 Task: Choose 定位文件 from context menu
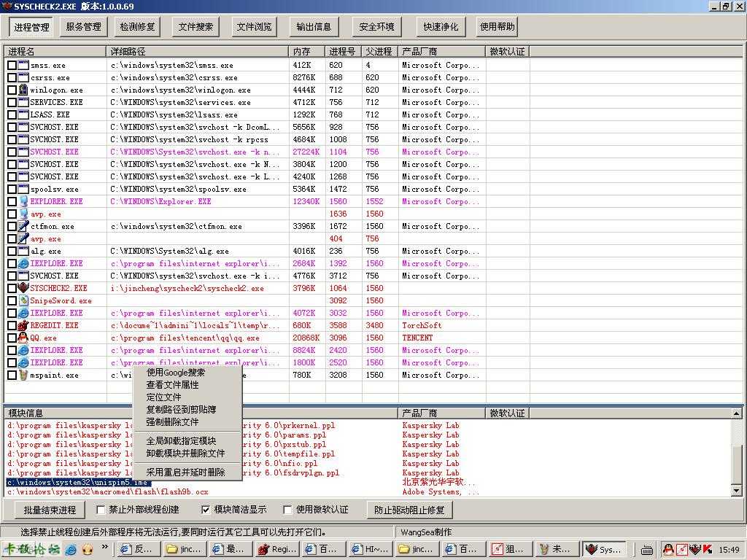[187, 397]
